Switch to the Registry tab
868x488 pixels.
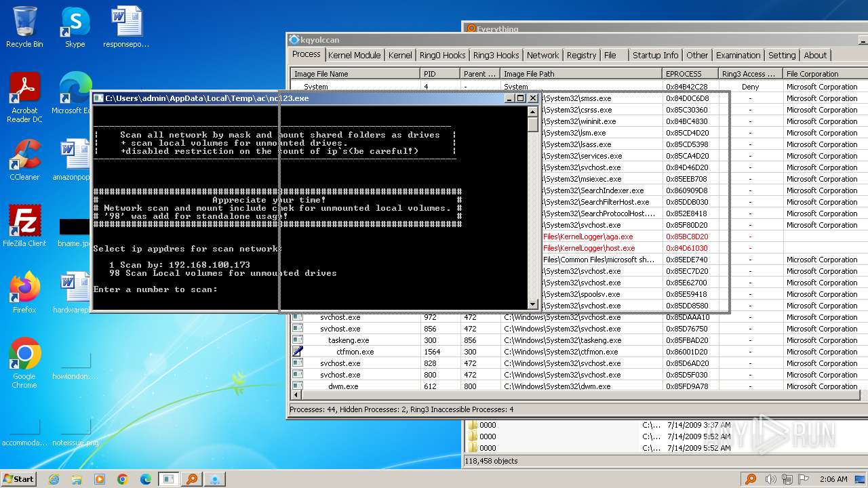(581, 56)
